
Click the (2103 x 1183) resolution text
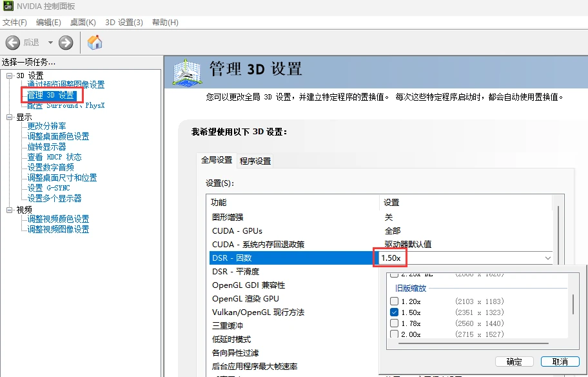click(x=480, y=301)
